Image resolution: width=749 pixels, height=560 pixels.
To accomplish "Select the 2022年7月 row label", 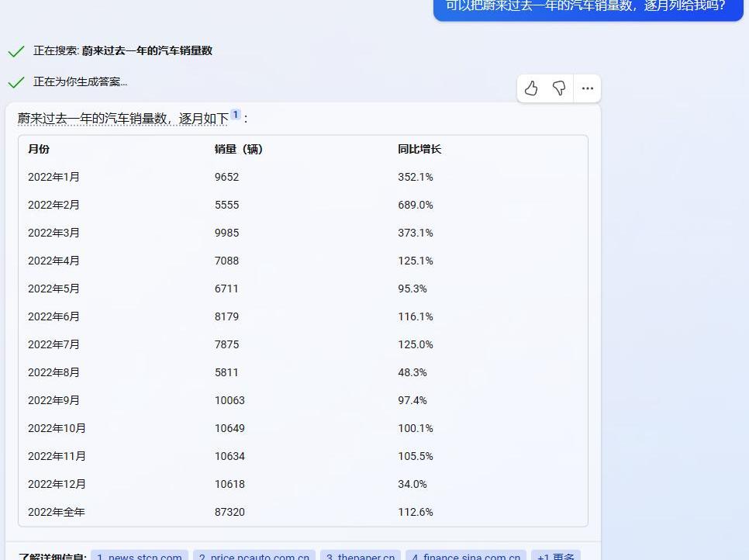I will coord(53,344).
